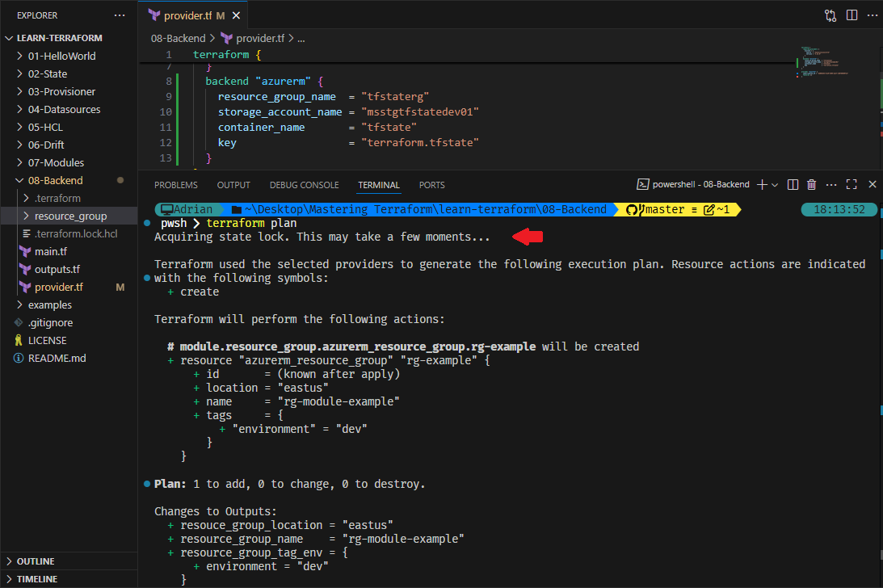
Task: Kill terminal with trash icon
Action: [x=811, y=184]
